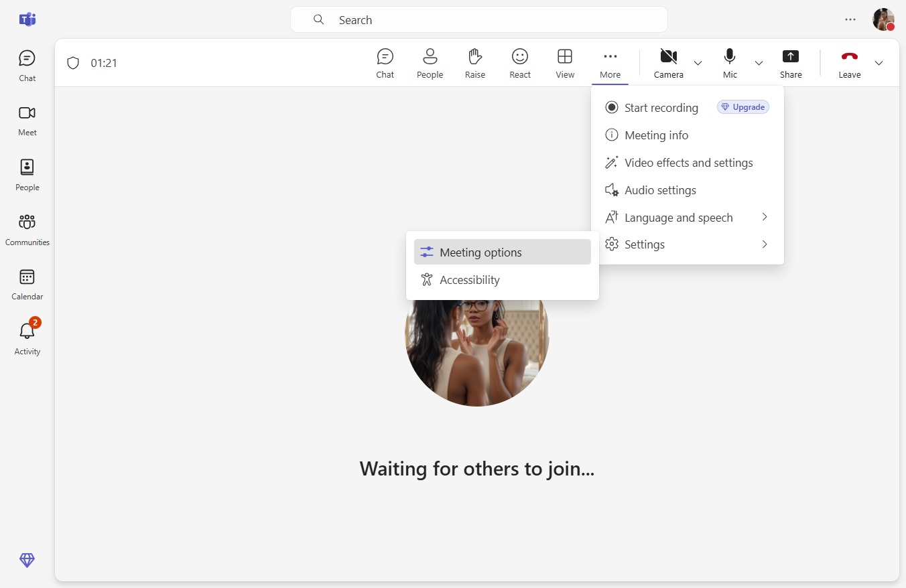Expand Camera options dropdown arrow
Viewport: 906px width, 588px height.
tap(698, 63)
